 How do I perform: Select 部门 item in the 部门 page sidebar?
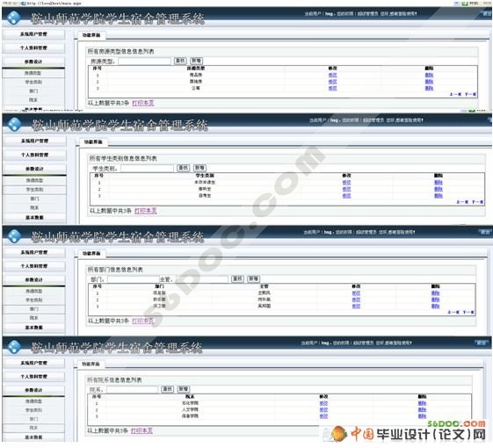tap(34, 309)
